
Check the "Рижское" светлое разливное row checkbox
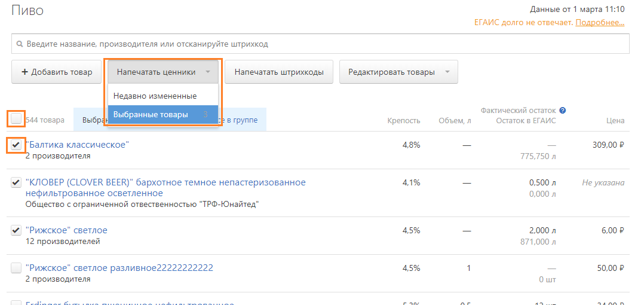(x=16, y=269)
